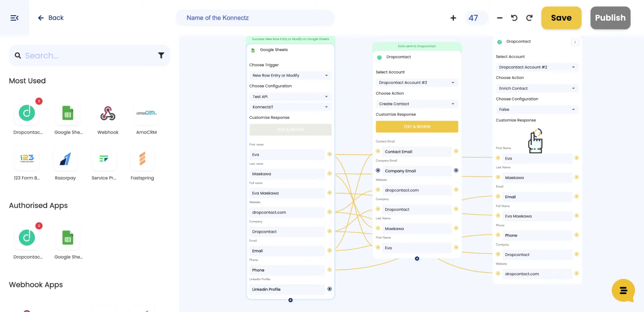Click the Eva Maekawa field in Google Sheets node
This screenshot has width=644, height=312.
pyautogui.click(x=287, y=193)
